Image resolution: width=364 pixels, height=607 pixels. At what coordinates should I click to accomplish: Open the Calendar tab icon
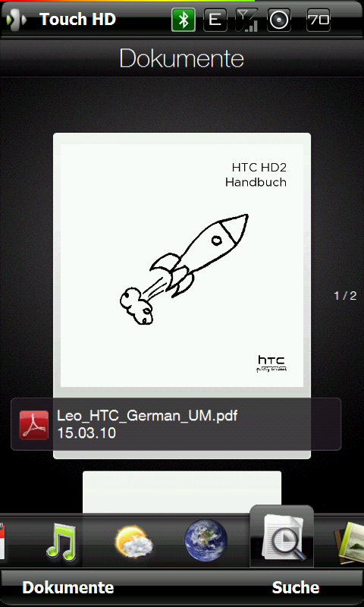(2, 541)
